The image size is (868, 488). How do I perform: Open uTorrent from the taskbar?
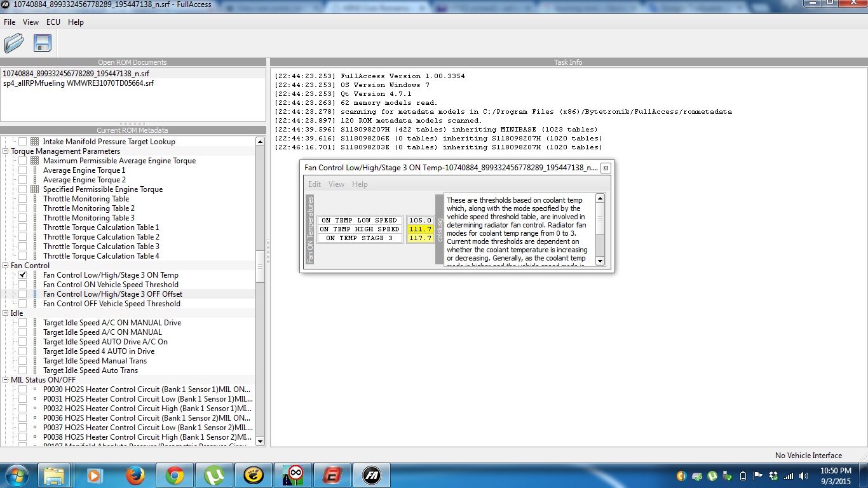[x=214, y=475]
